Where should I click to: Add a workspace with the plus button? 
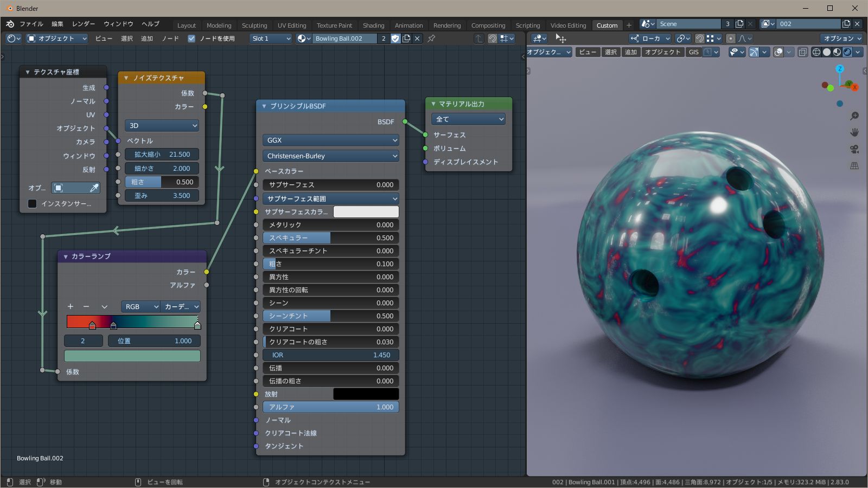[629, 25]
